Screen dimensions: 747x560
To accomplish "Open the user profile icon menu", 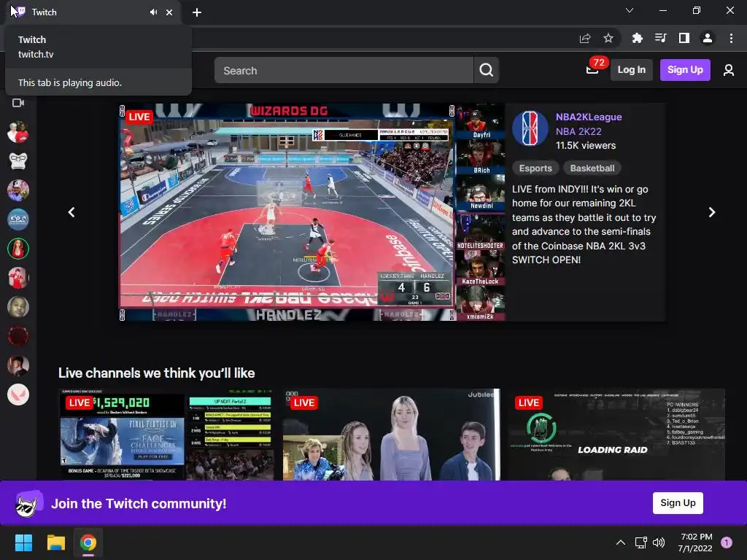I will pyautogui.click(x=729, y=70).
